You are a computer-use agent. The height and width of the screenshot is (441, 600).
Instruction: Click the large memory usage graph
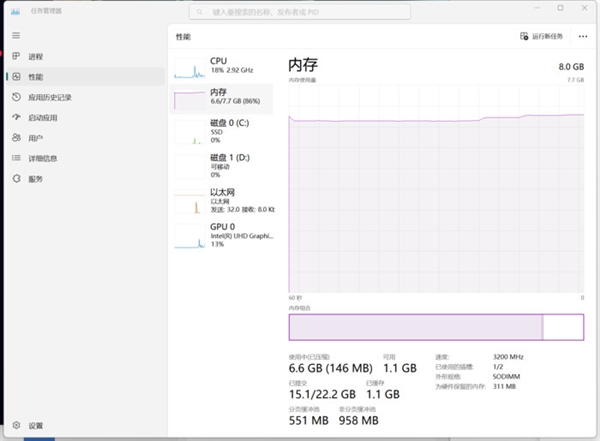(x=436, y=189)
